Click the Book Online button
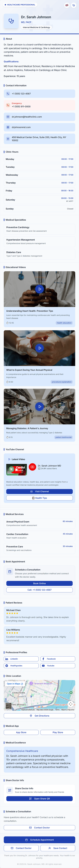The image size is (79, 868). click(39, 583)
